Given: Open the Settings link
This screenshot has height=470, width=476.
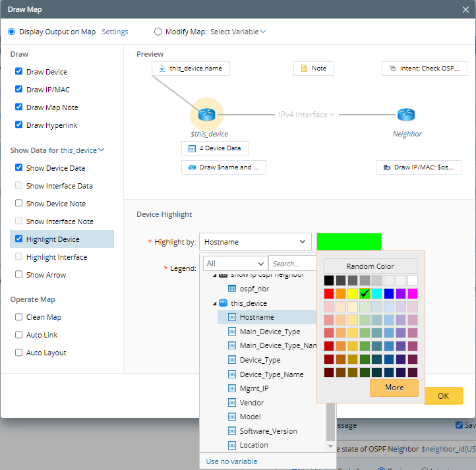Looking at the screenshot, I should tap(115, 32).
